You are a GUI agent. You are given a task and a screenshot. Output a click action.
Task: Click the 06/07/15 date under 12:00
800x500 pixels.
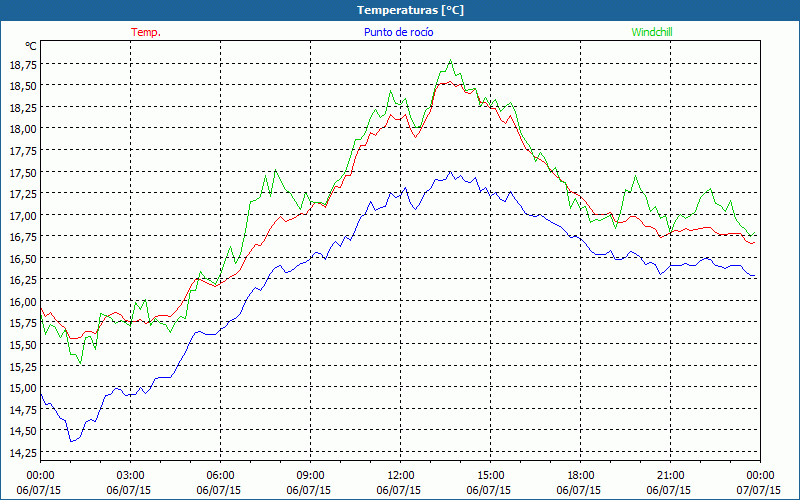click(398, 490)
